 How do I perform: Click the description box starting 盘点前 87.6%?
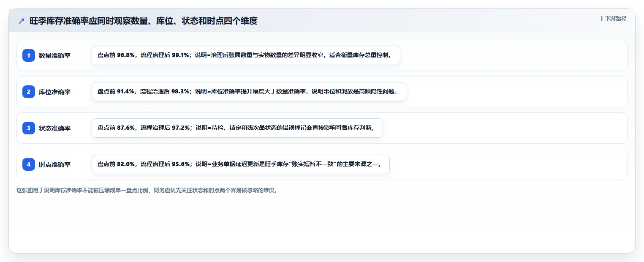coord(237,128)
